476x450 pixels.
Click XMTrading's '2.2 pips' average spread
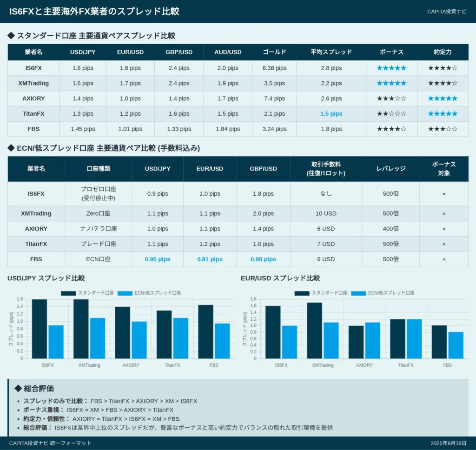[331, 83]
